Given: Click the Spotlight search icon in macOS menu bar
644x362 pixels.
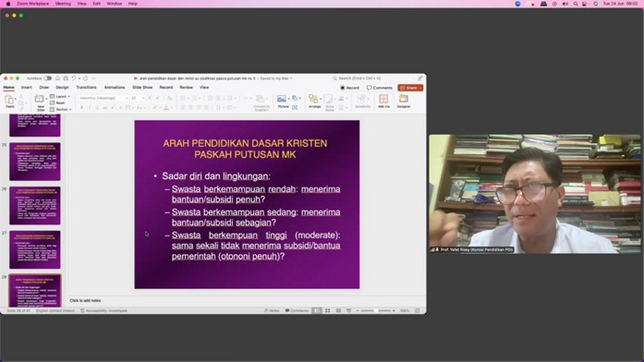Looking at the screenshot, I should [x=576, y=4].
